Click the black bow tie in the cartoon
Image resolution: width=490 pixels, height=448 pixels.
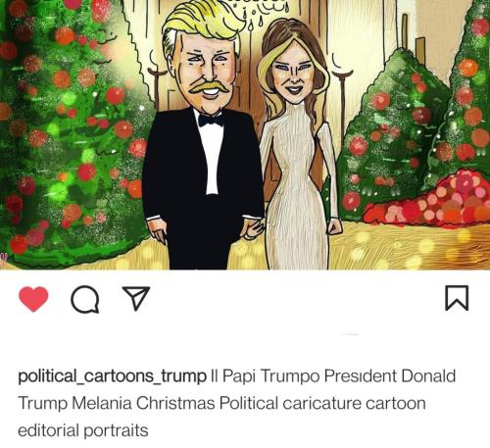click(x=212, y=120)
